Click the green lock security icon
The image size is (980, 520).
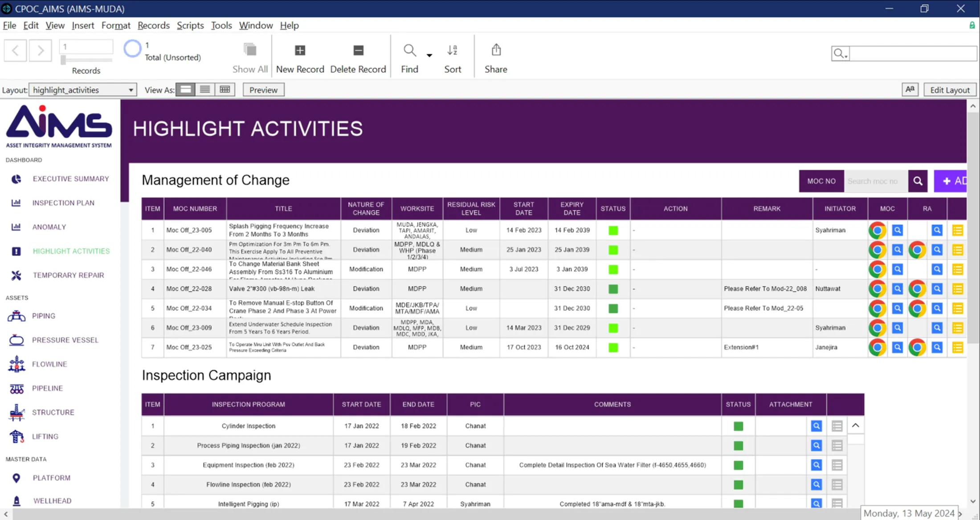(972, 25)
